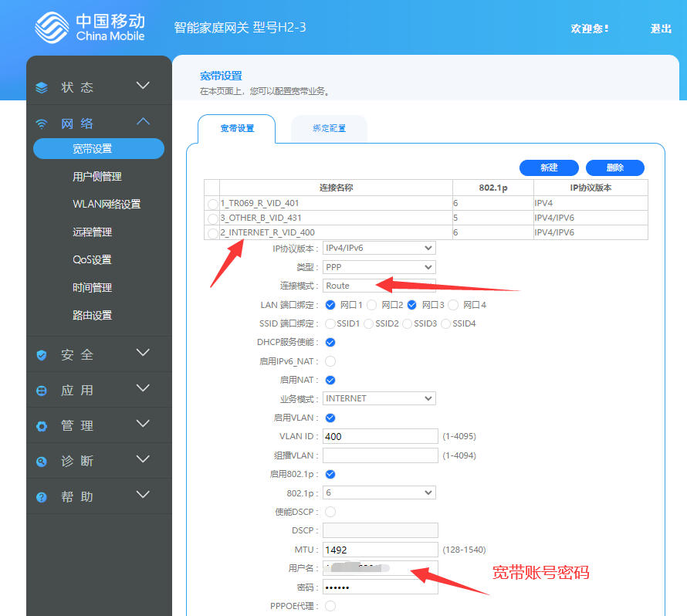Click the 管理 gear icon in sidebar
The width and height of the screenshot is (687, 616).
(x=42, y=426)
